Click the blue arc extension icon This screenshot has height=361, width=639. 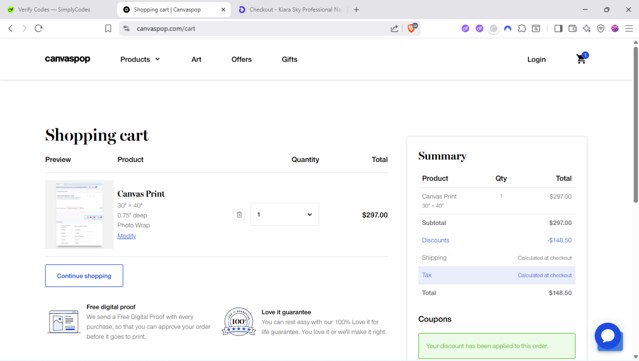(x=507, y=29)
